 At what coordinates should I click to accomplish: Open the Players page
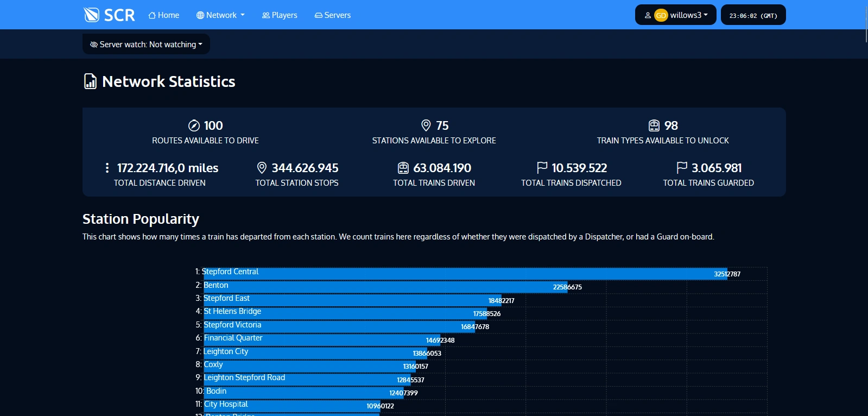(280, 15)
